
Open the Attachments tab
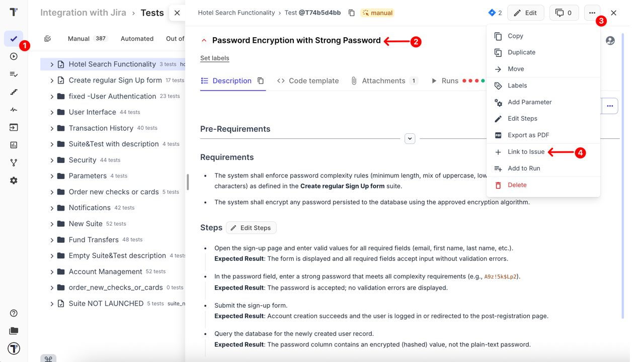tap(383, 81)
